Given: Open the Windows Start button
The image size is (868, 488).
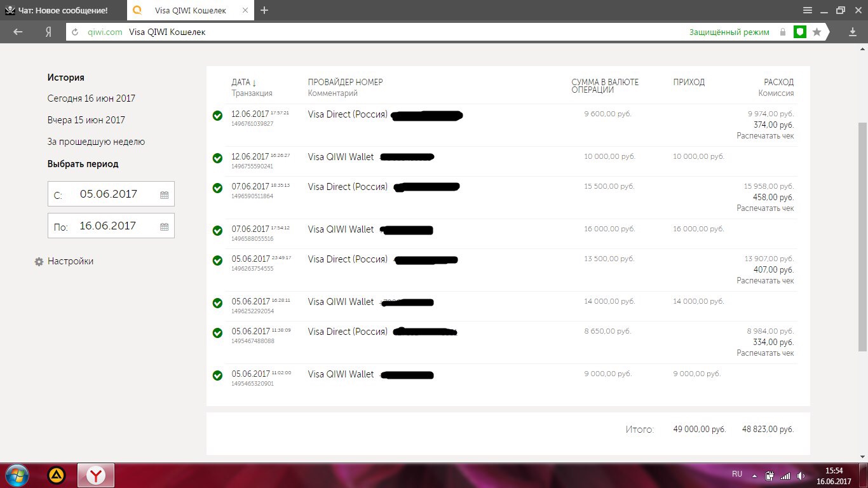Looking at the screenshot, I should click(x=17, y=475).
